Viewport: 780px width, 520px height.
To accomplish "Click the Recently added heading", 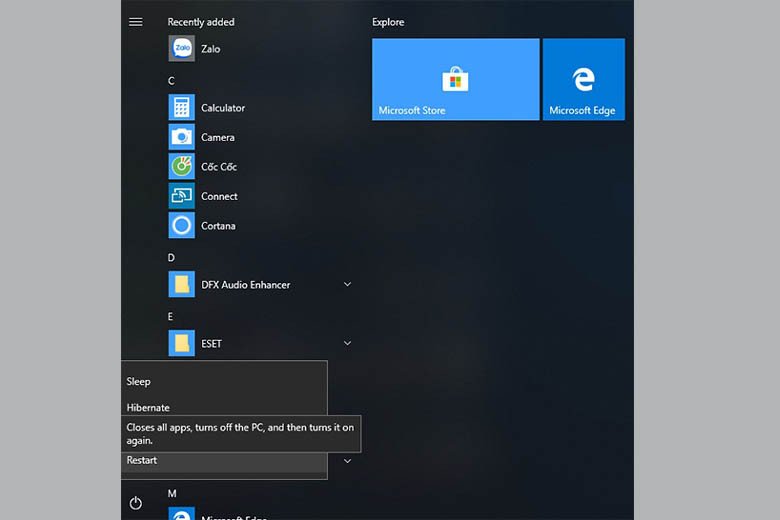I will [x=201, y=22].
